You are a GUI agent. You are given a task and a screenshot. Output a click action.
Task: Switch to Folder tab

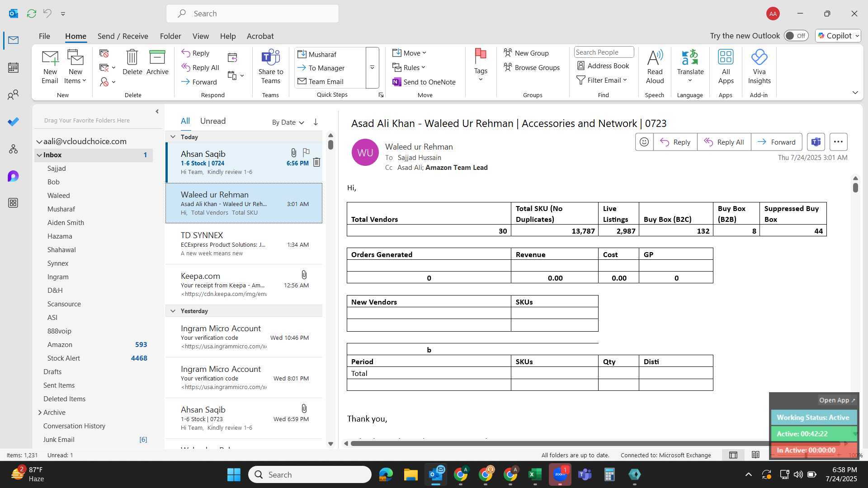point(170,36)
